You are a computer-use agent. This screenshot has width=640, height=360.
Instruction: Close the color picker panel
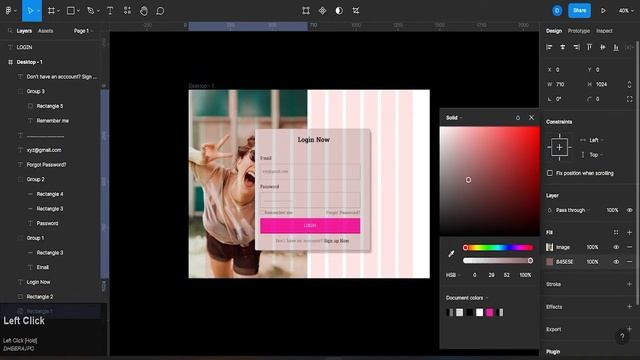tap(531, 118)
